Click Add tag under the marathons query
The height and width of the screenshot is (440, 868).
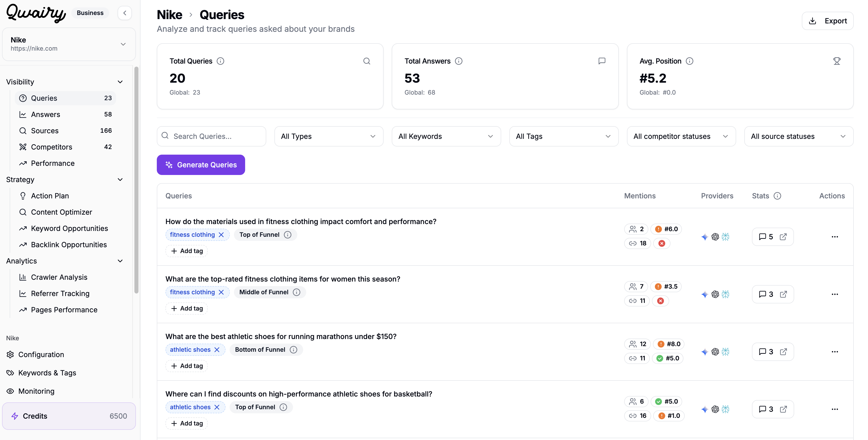186,366
